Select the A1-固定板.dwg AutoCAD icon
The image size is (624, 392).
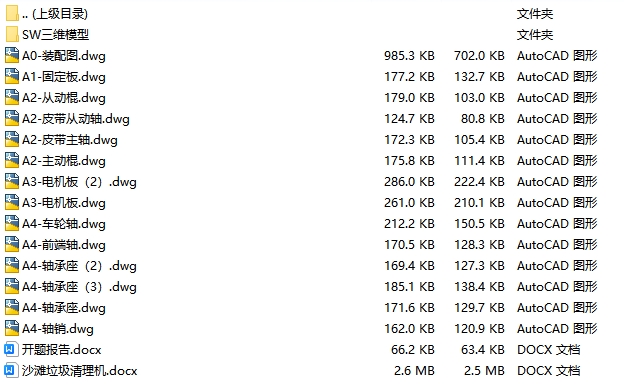point(12,77)
